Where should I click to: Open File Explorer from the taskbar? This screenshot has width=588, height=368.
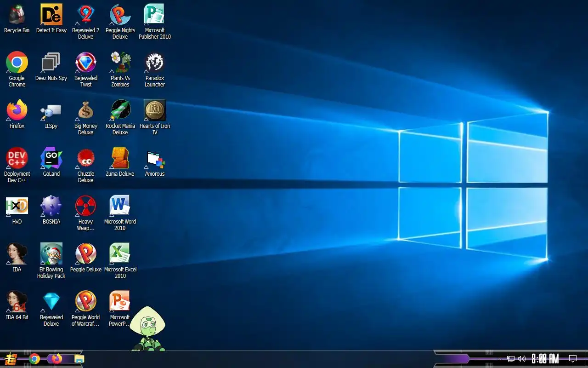[x=79, y=359]
